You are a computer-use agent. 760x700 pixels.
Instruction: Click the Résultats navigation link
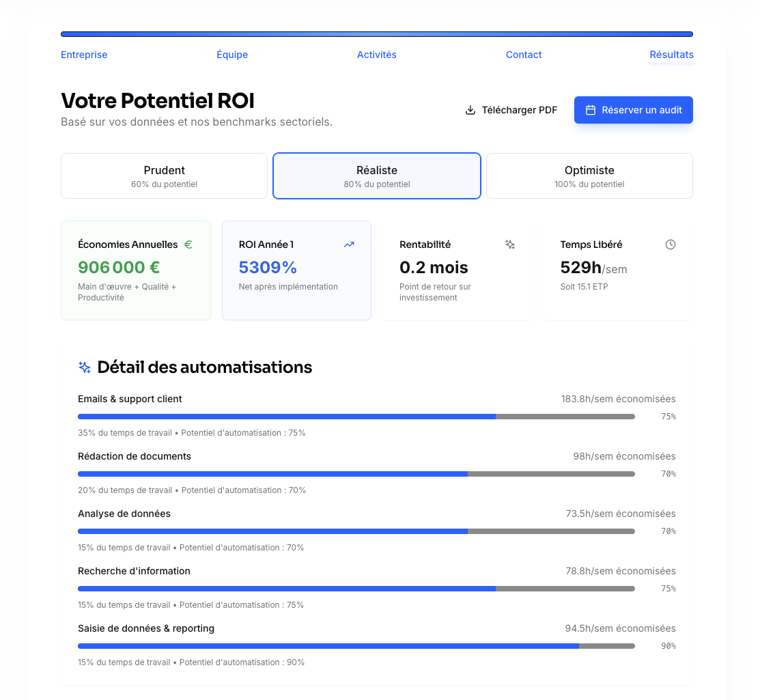coord(671,55)
